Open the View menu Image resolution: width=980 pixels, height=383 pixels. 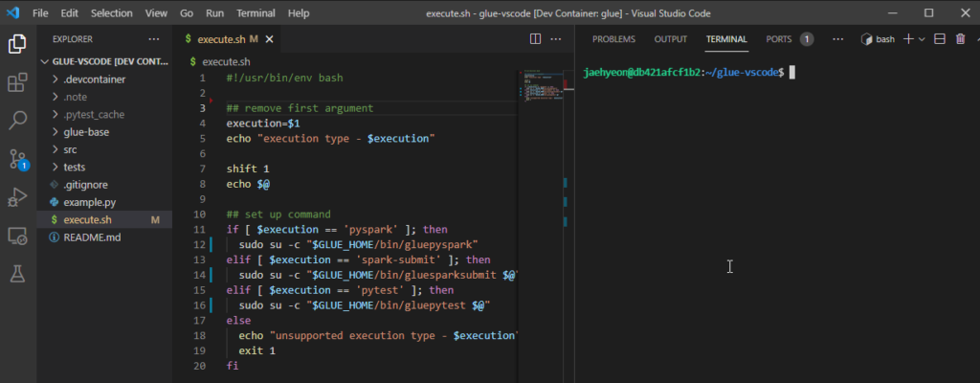point(156,13)
